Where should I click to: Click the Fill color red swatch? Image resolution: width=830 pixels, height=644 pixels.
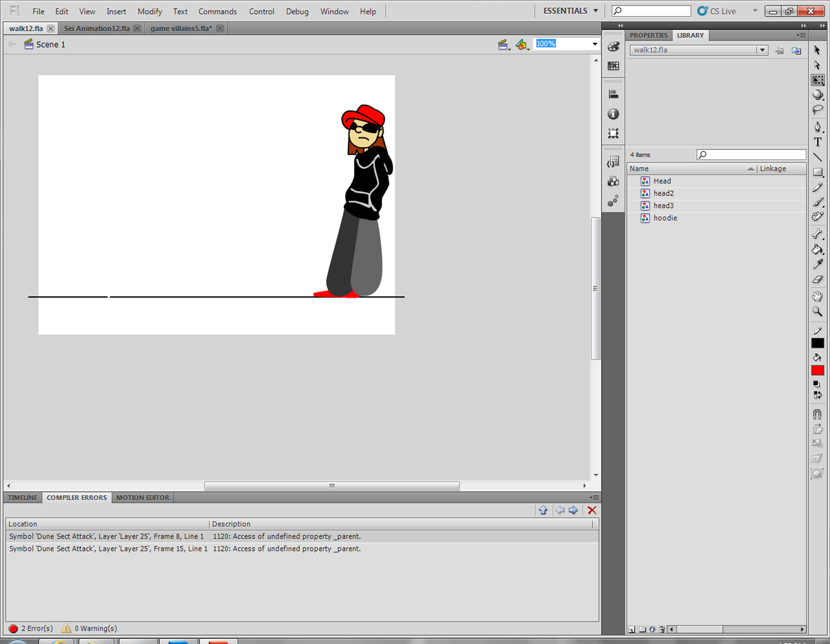tap(818, 370)
